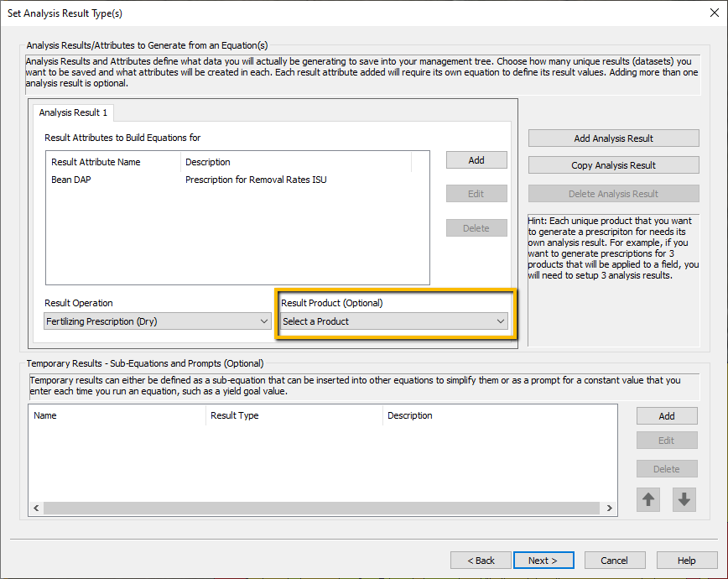
Task: Open Help for this dialog
Action: 687,561
